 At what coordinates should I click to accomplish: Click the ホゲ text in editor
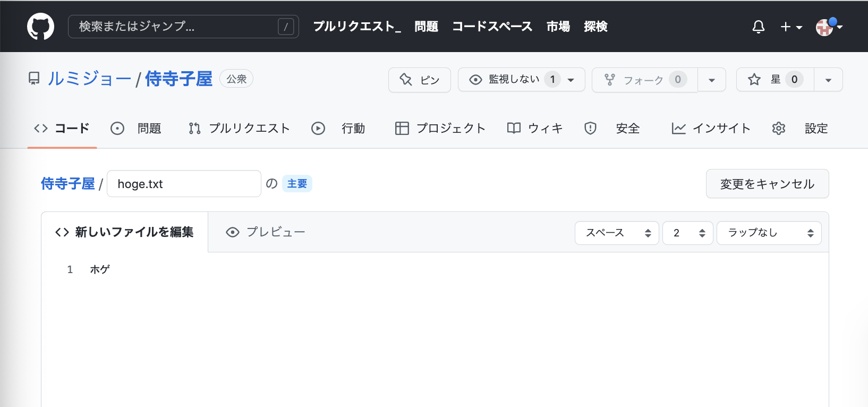pyautogui.click(x=100, y=269)
